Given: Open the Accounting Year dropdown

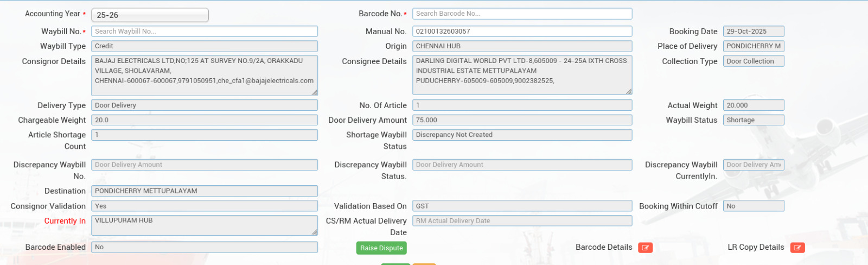Looking at the screenshot, I should point(150,15).
